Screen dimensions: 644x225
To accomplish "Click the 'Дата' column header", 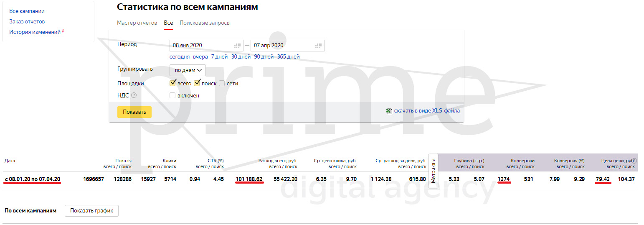I will tap(10, 161).
